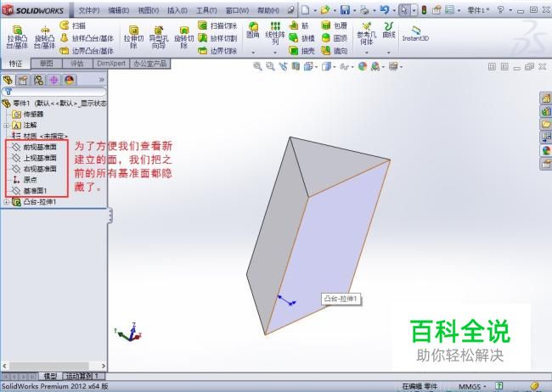Choose the 扫描切除 swept cut tool
Viewport: 552px width, 392px height.
217,25
